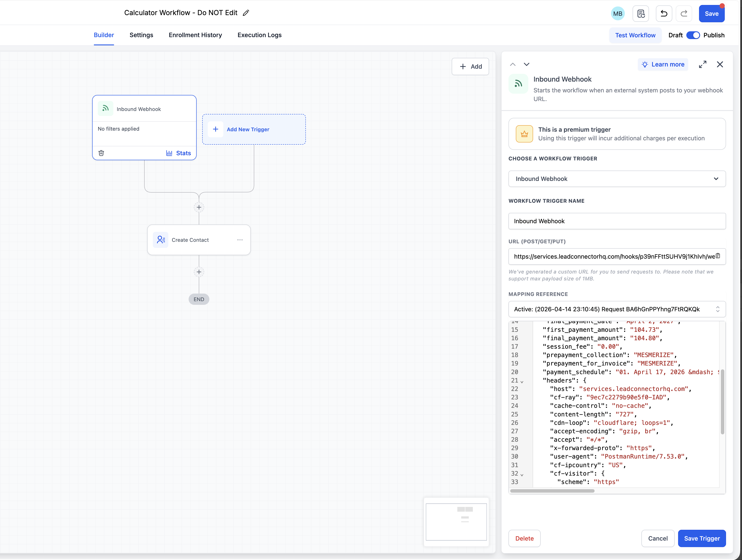Undo the last change
742x560 pixels.
[x=664, y=14]
